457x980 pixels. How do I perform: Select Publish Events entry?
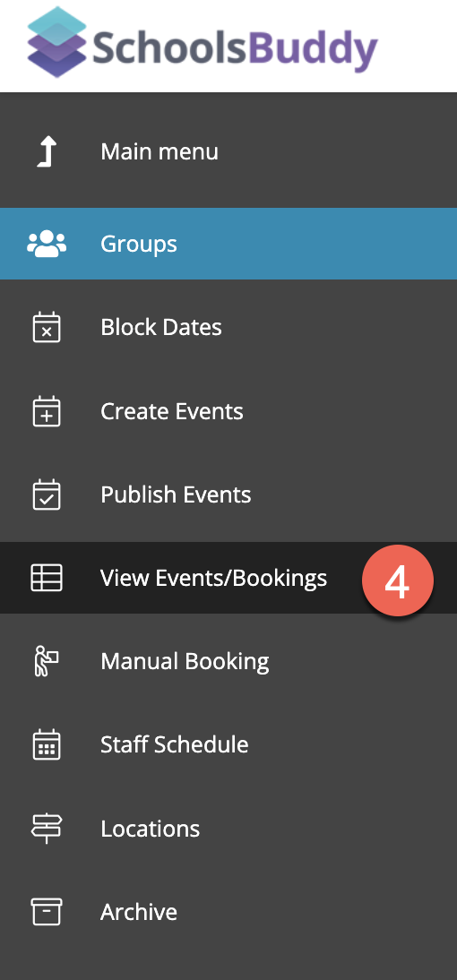[x=228, y=494]
